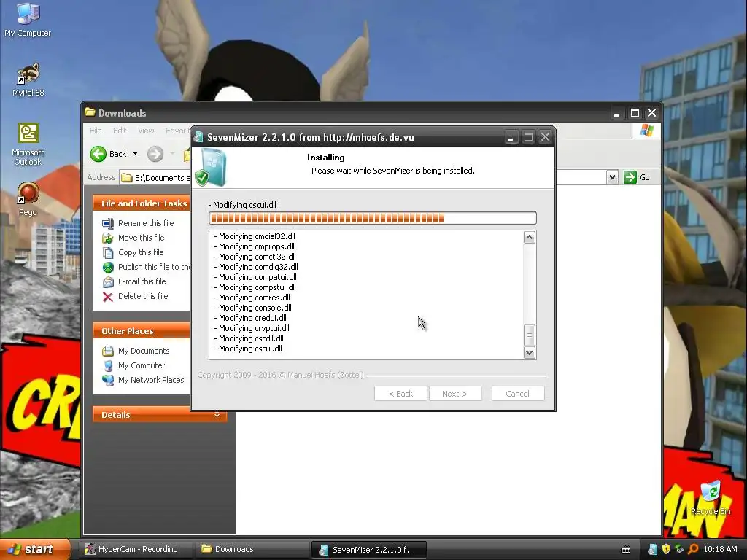
Task: Select the 'Modifying cscdll.dll' log line
Action: 249,338
